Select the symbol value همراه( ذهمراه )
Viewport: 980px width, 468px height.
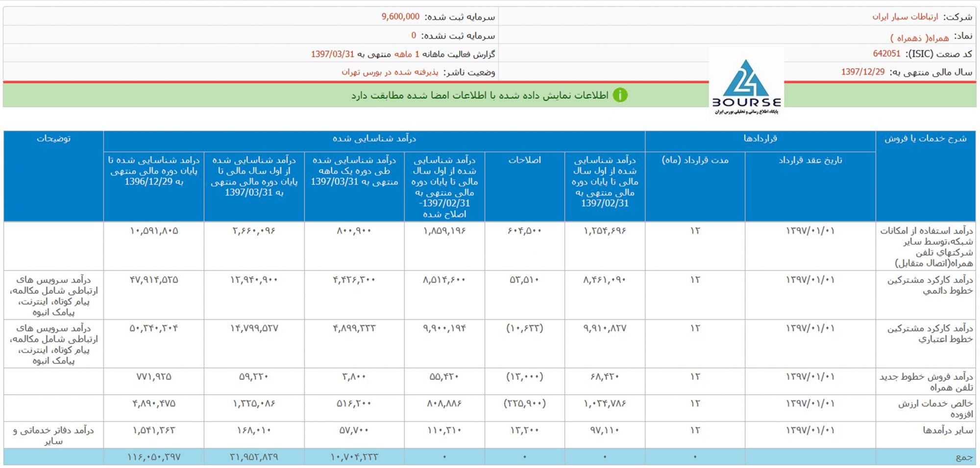click(x=920, y=37)
